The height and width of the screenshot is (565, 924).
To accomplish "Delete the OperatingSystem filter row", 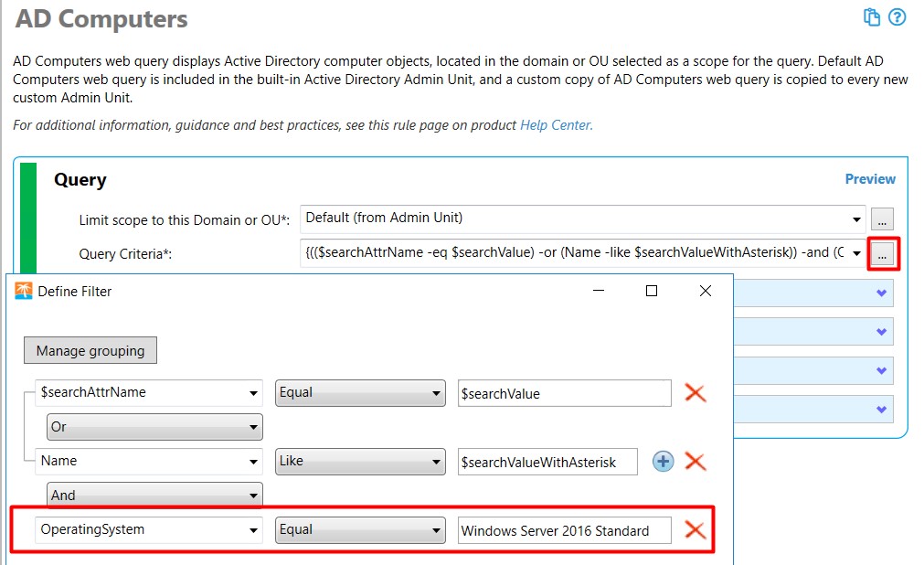I will pos(696,529).
